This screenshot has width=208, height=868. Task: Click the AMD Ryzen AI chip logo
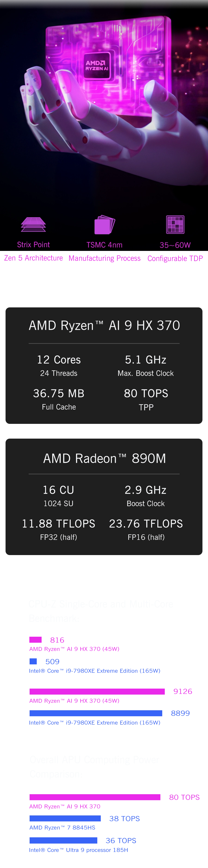click(x=97, y=65)
